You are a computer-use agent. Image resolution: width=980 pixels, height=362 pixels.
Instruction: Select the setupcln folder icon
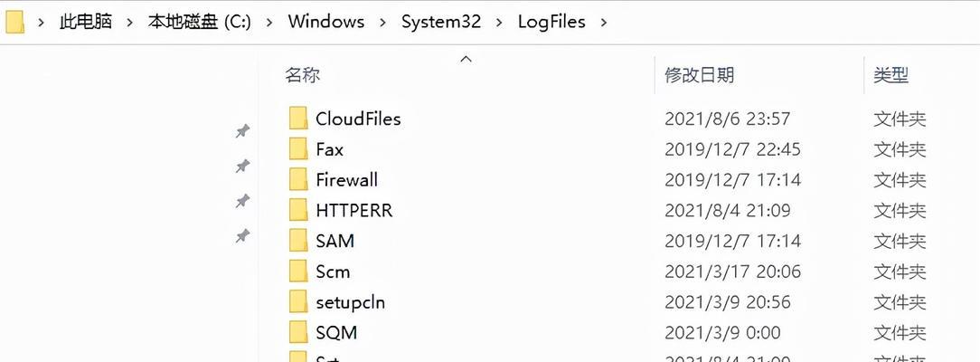click(x=298, y=302)
